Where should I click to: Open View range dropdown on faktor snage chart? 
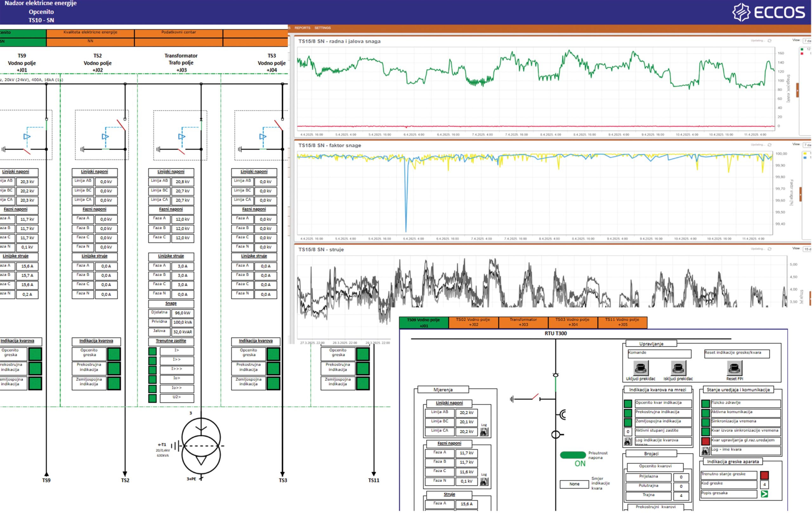point(807,145)
